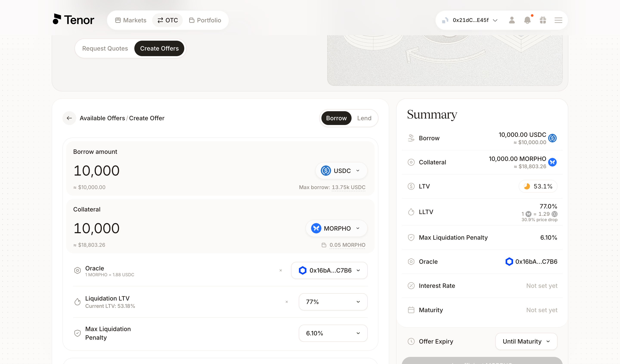Click the 30.9% price drop text

pyautogui.click(x=539, y=220)
